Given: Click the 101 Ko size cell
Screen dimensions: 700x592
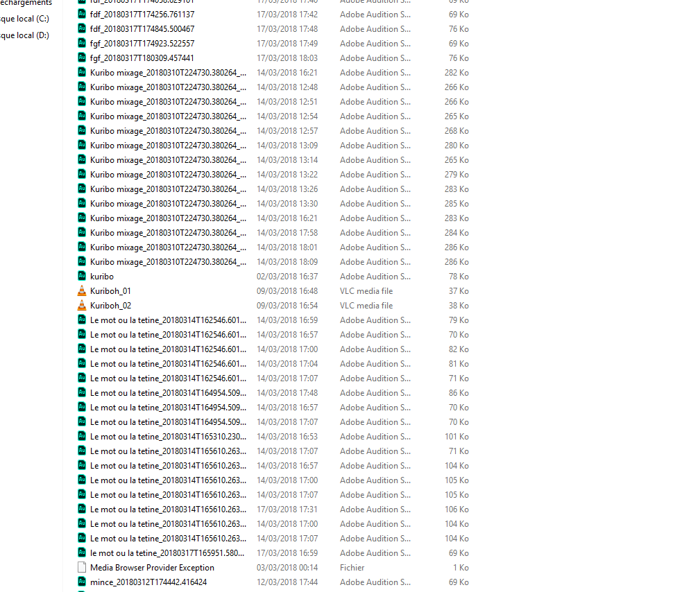Looking at the screenshot, I should tap(456, 436).
